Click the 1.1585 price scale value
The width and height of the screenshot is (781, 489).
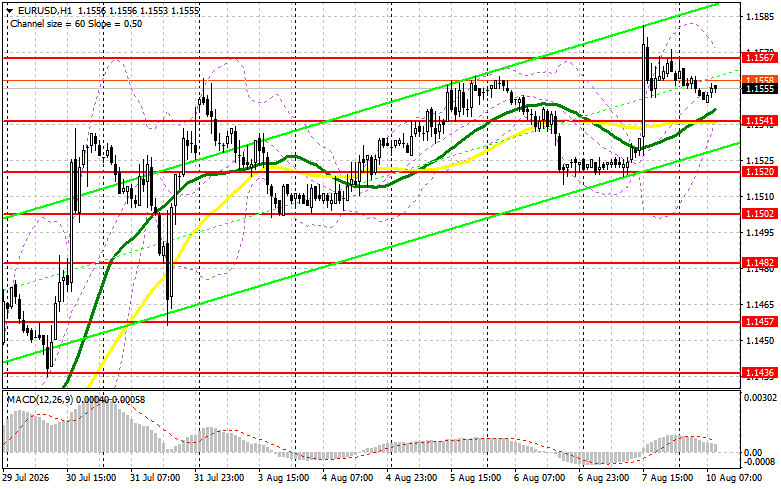coord(761,17)
